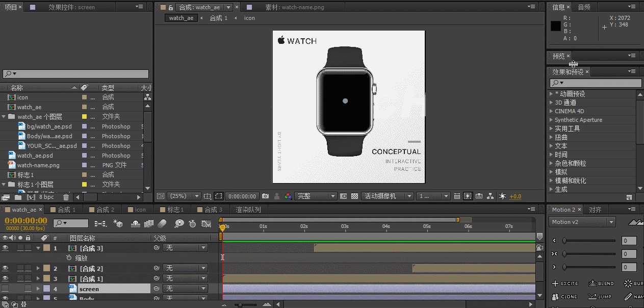Image resolution: width=644 pixels, height=308 pixels.
Task: Switch to 音频 panel tab
Action: (x=584, y=7)
